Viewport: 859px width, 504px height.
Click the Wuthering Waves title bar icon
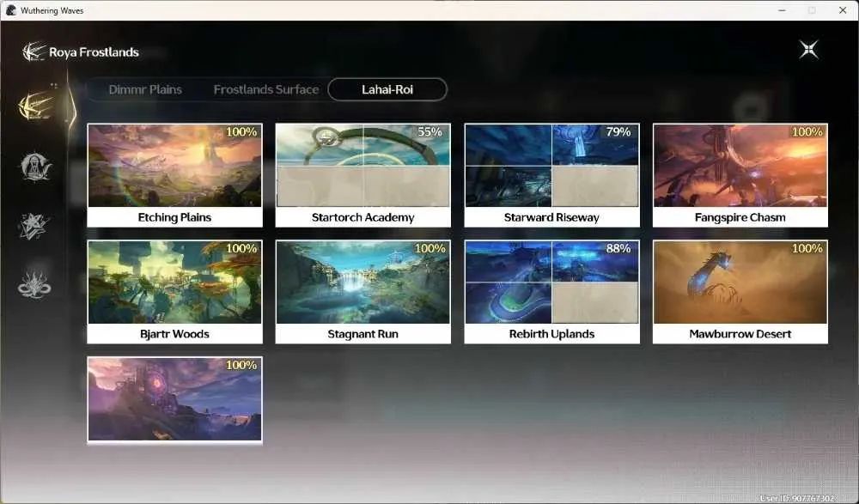(x=10, y=10)
